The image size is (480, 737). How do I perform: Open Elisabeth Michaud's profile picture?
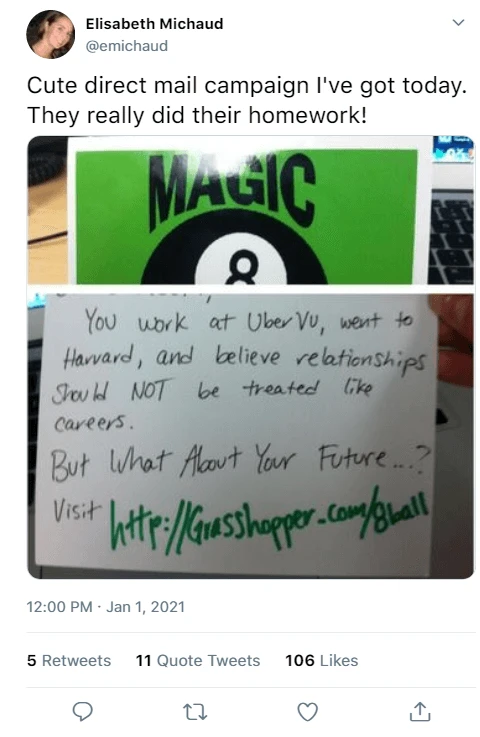click(50, 34)
